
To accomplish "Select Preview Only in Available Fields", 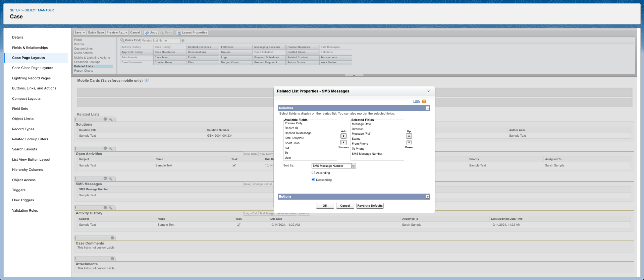I will pos(293,123).
